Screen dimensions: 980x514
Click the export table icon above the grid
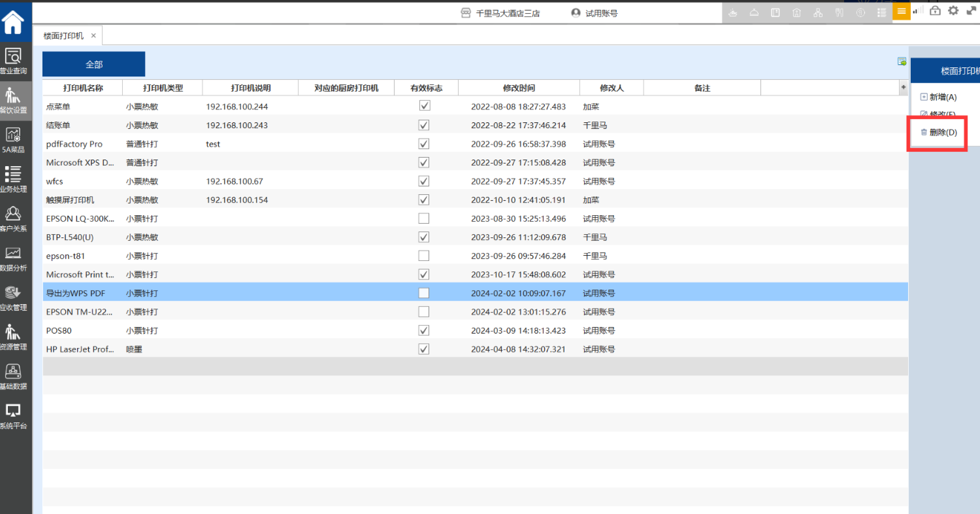902,61
